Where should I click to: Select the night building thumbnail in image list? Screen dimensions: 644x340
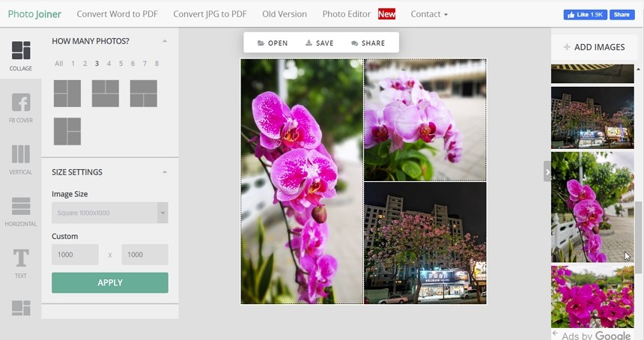click(x=592, y=118)
